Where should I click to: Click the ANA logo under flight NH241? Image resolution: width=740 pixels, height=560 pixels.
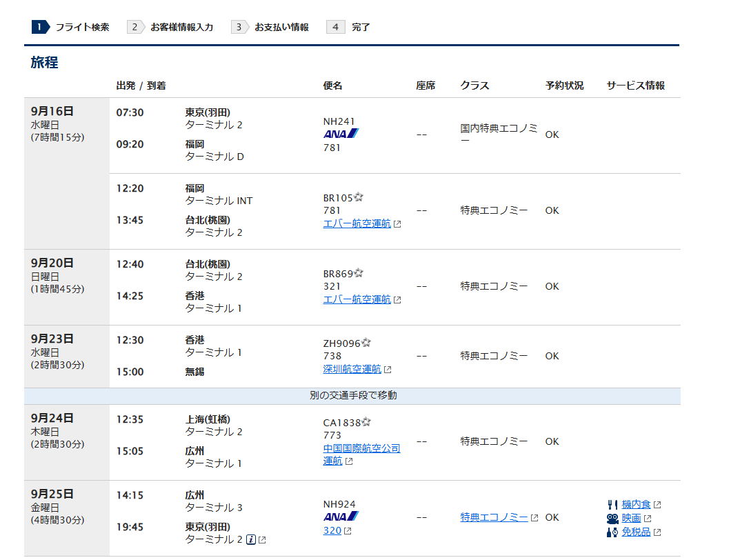point(341,134)
